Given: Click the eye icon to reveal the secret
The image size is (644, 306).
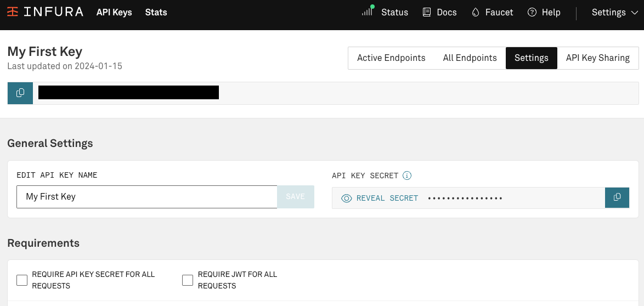Looking at the screenshot, I should click(x=347, y=199).
